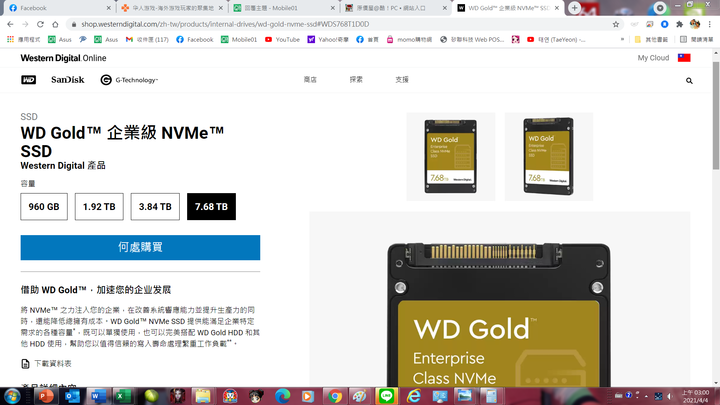Open Paint palette icon in taskbar

(360, 396)
